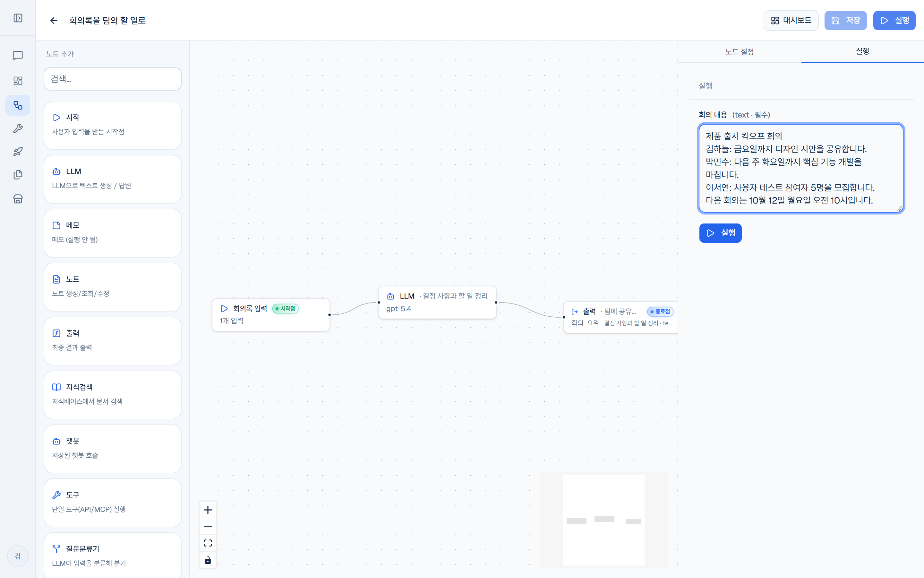Select the 출력 end node

[x=621, y=317]
